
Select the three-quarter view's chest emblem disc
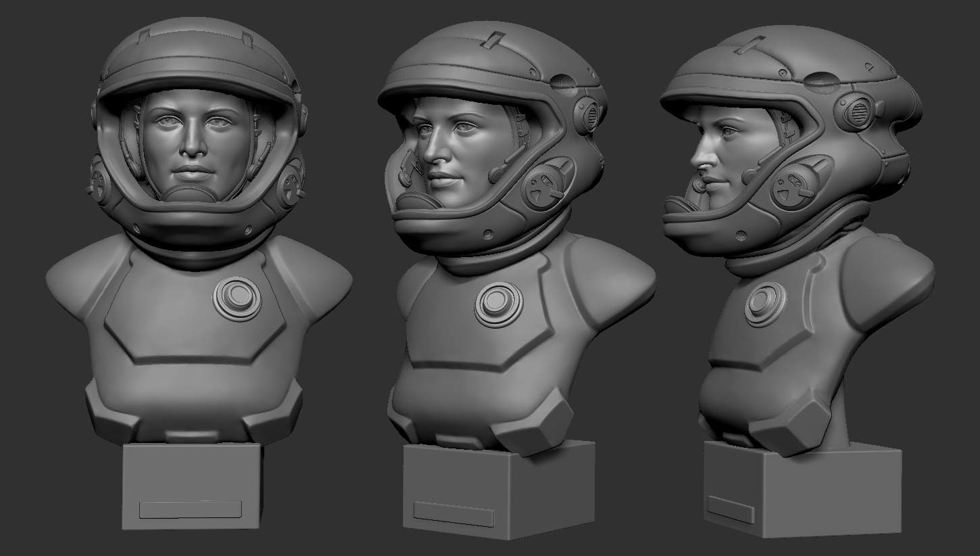(x=499, y=304)
